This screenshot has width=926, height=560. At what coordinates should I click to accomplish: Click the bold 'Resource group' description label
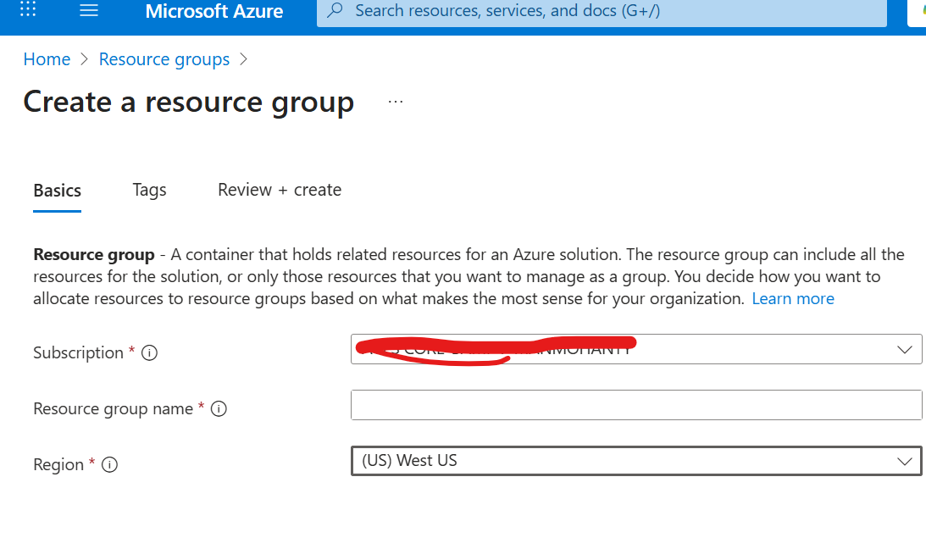click(94, 255)
